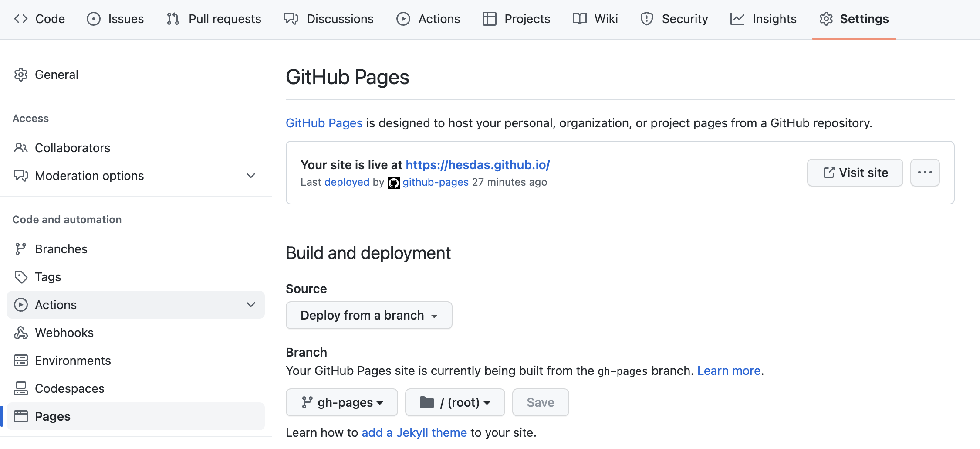980x449 pixels.
Task: Open Environments settings
Action: 136,361
